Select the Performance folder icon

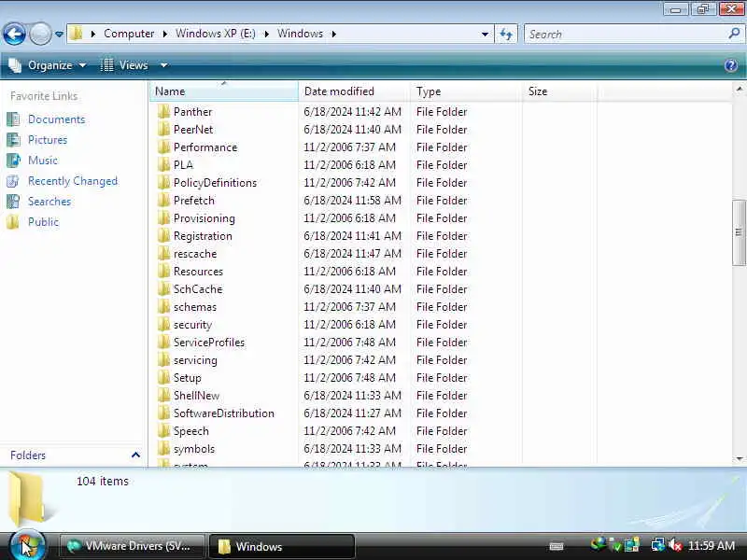[164, 147]
